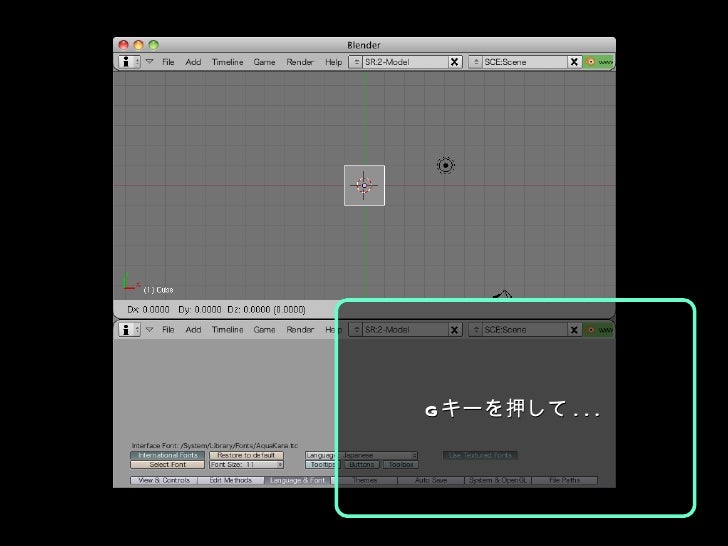The width and height of the screenshot is (728, 546).
Task: Browse scenes arrow beside SCE:Scene in preferences header
Action: [x=475, y=330]
